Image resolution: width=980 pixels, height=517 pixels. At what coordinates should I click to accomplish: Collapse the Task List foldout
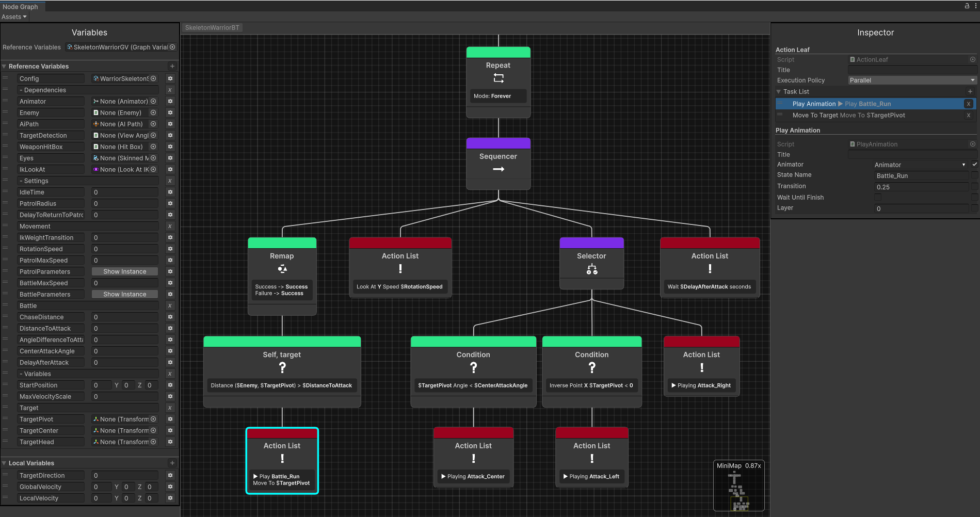[x=779, y=92]
